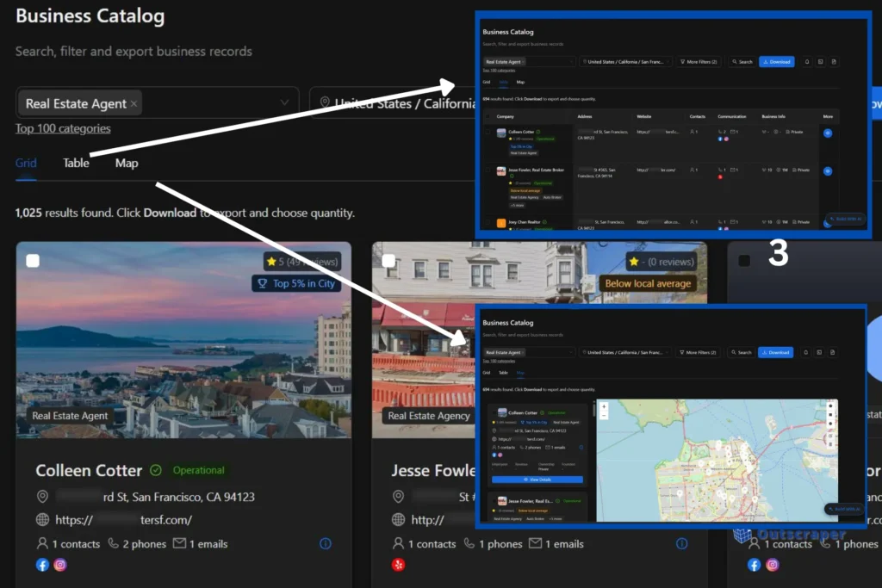The height and width of the screenshot is (588, 882).
Task: Remove the Real Estate Agent category chip
Action: point(134,104)
